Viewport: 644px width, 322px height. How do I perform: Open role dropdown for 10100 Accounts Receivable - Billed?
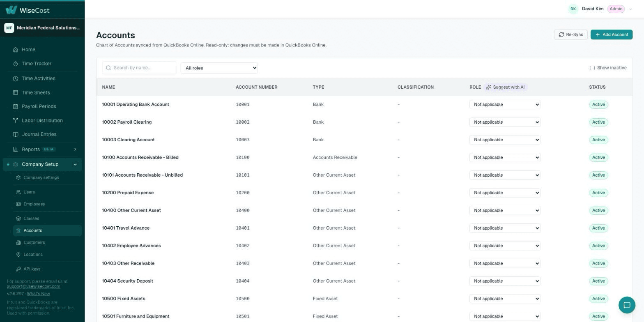[x=505, y=158]
